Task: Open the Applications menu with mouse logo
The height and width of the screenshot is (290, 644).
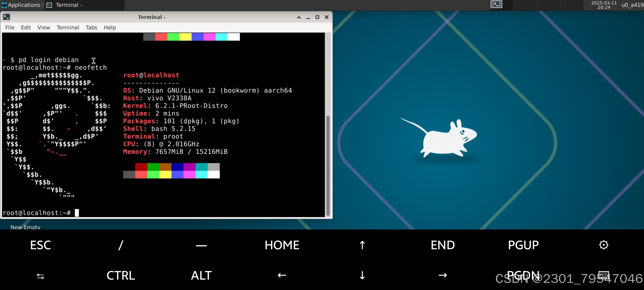Action: pyautogui.click(x=21, y=5)
